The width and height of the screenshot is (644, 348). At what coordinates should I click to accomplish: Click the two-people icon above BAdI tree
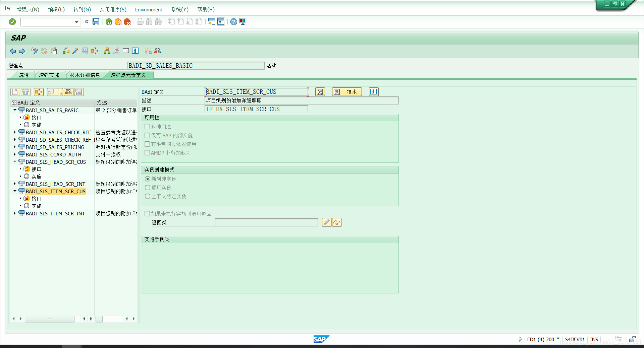click(x=68, y=92)
